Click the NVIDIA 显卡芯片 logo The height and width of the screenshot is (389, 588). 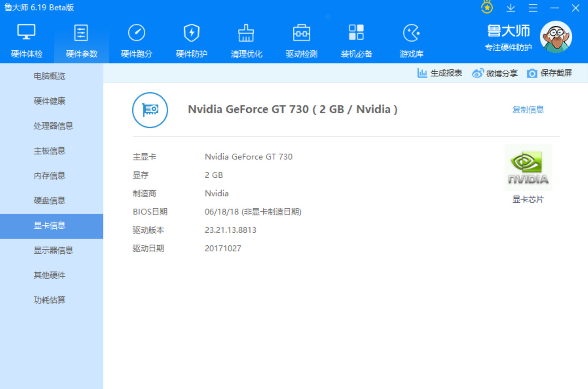tap(528, 168)
